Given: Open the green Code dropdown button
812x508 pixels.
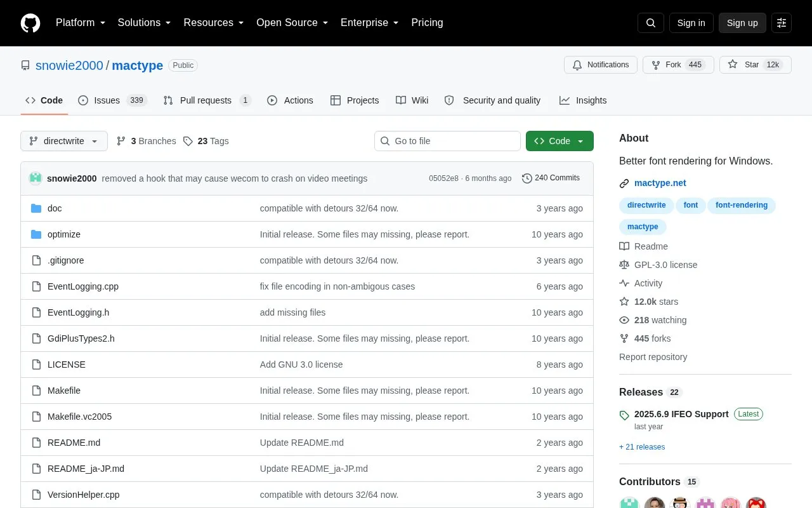Looking at the screenshot, I should (x=560, y=141).
